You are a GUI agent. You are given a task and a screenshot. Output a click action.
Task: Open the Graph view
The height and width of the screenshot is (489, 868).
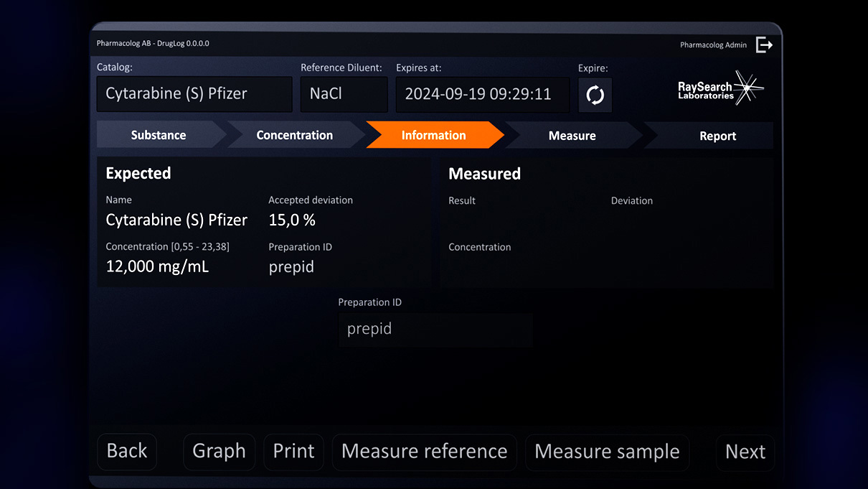(x=219, y=452)
